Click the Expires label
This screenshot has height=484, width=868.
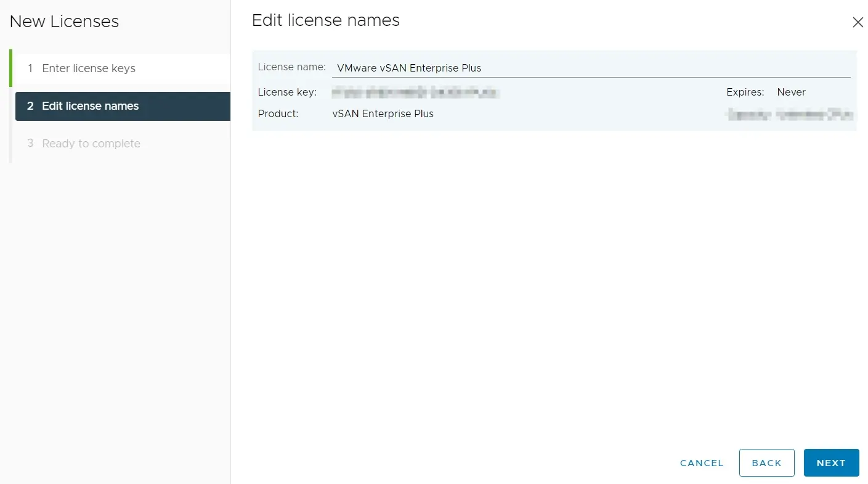745,92
